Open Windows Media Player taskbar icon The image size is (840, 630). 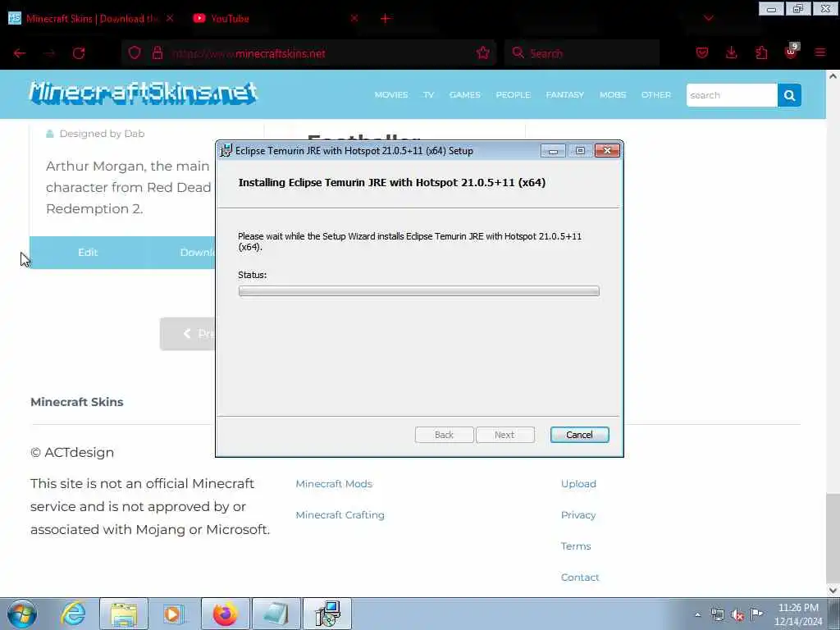click(x=173, y=614)
